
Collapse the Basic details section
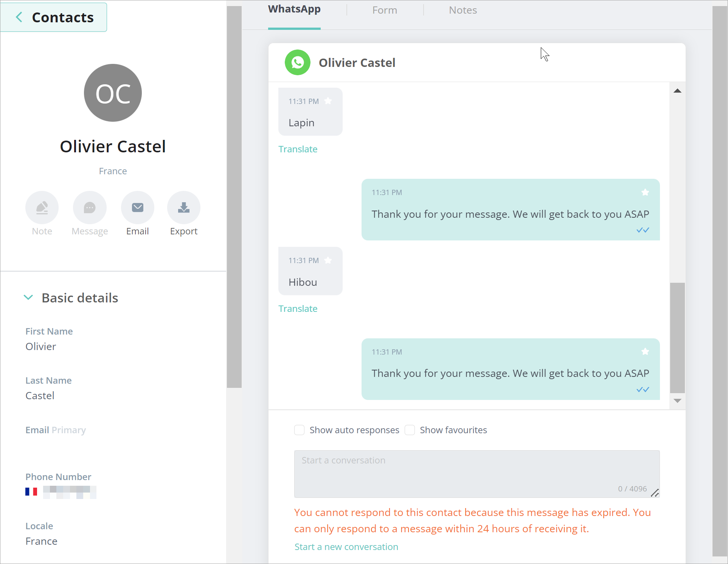[x=28, y=297]
